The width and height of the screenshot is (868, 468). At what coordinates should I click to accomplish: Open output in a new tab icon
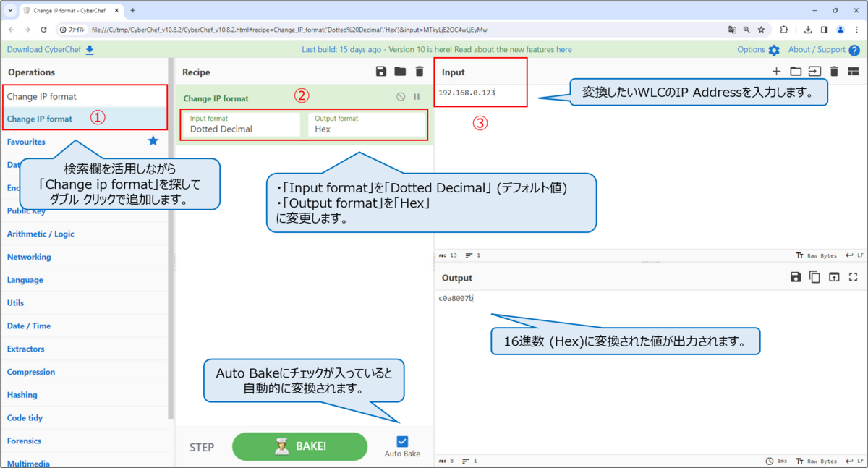click(x=834, y=277)
